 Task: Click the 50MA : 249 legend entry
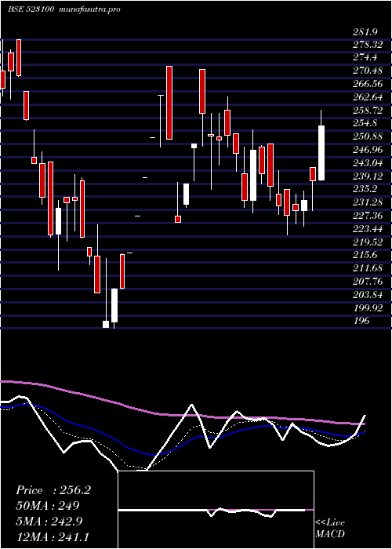pos(47,506)
